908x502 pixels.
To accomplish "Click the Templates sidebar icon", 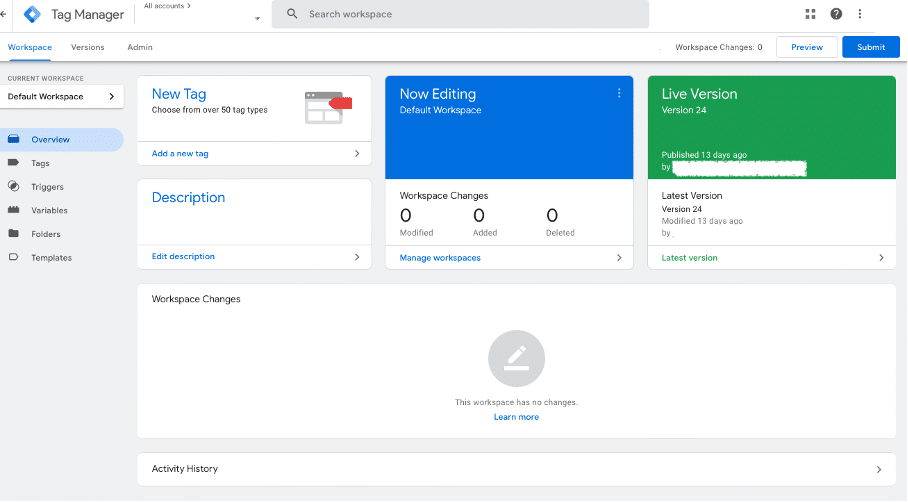I will point(13,257).
